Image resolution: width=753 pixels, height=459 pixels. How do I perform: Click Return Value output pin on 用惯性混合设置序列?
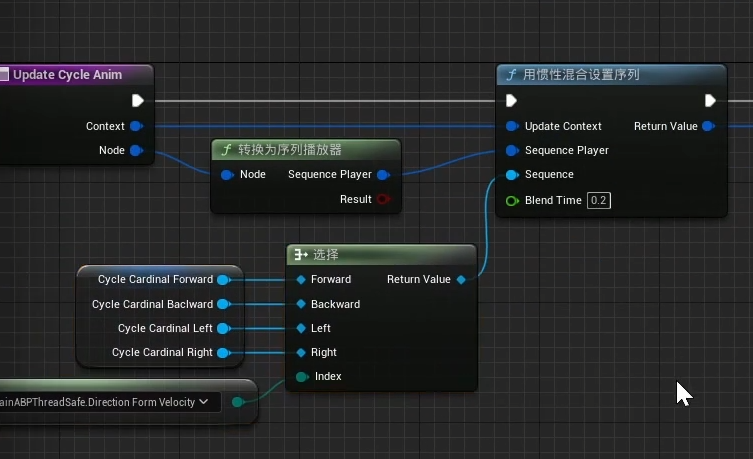pos(708,126)
